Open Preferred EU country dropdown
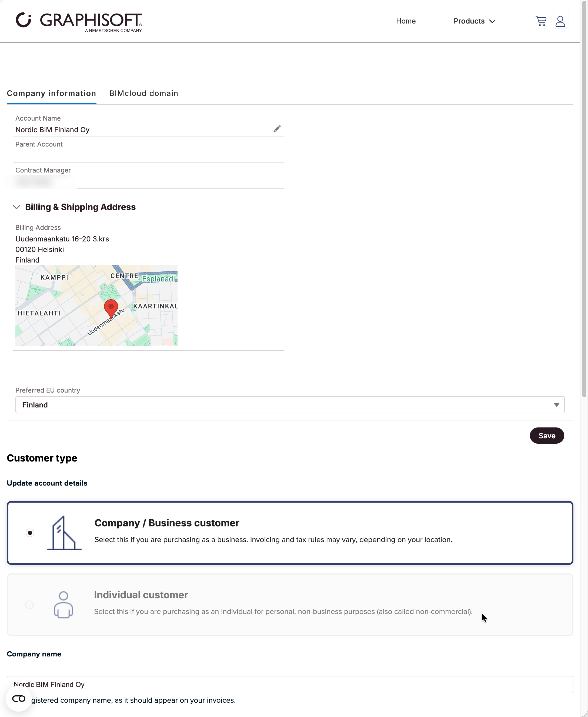Image resolution: width=588 pixels, height=717 pixels. [x=290, y=405]
